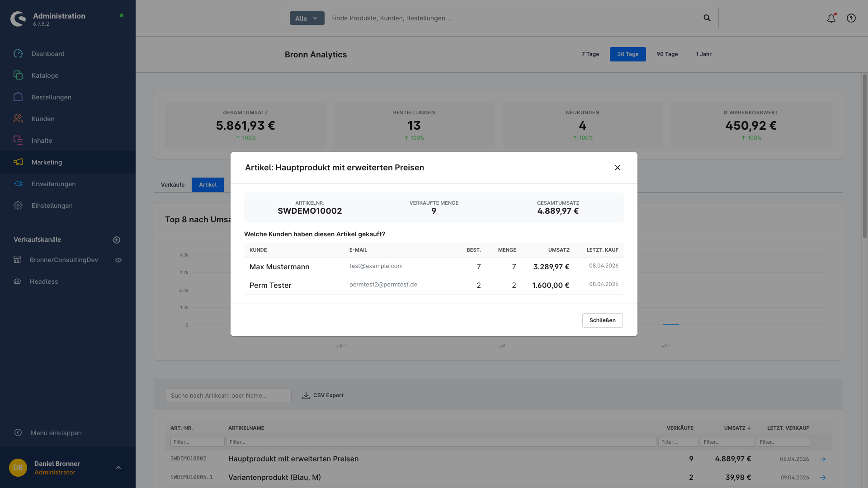This screenshot has height=488, width=868.
Task: Toggle BronnerConsultingDev storefront eye icon
Action: tap(118, 260)
